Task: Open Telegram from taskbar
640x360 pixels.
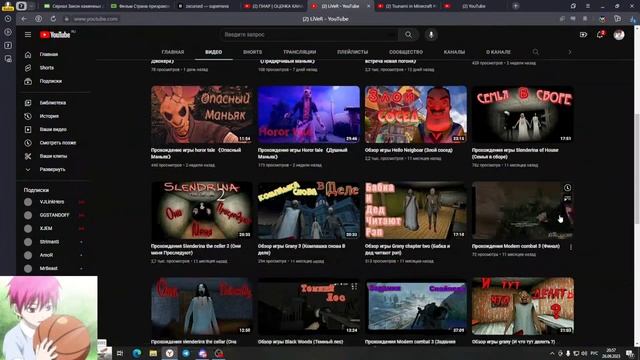Action: 186,353
